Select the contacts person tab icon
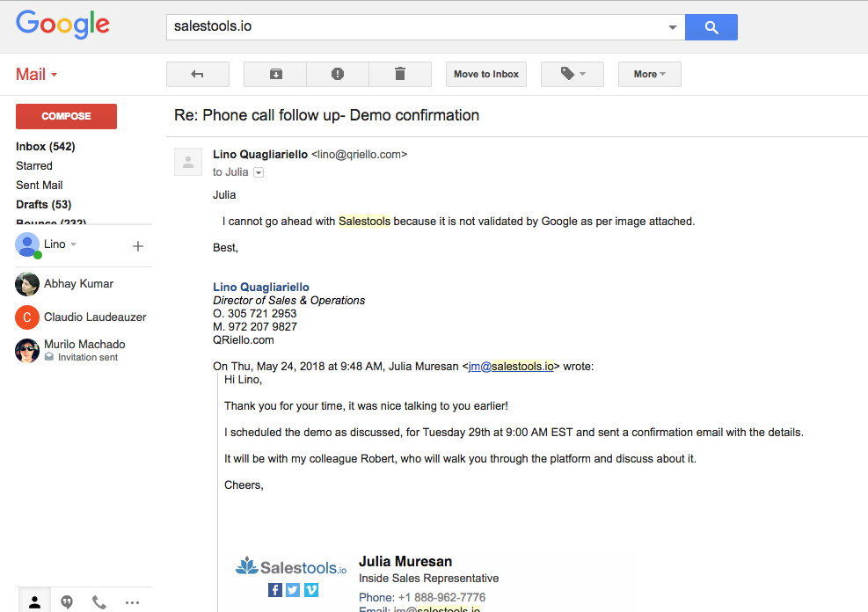This screenshot has height=612, width=868. pyautogui.click(x=35, y=601)
